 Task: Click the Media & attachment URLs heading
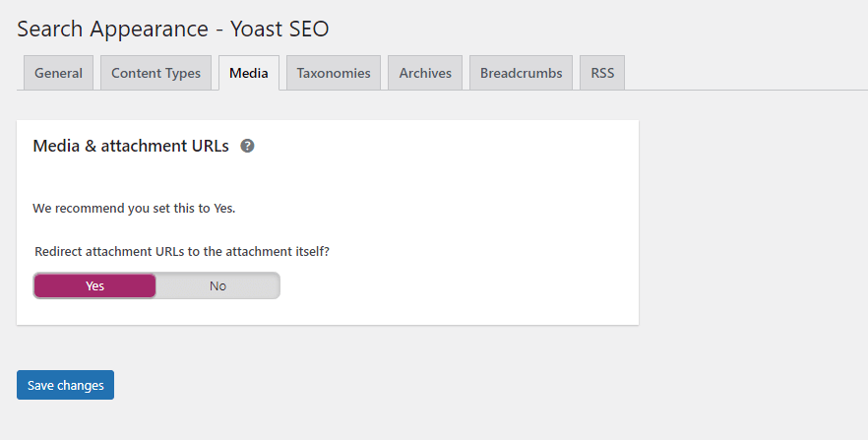pyautogui.click(x=131, y=146)
